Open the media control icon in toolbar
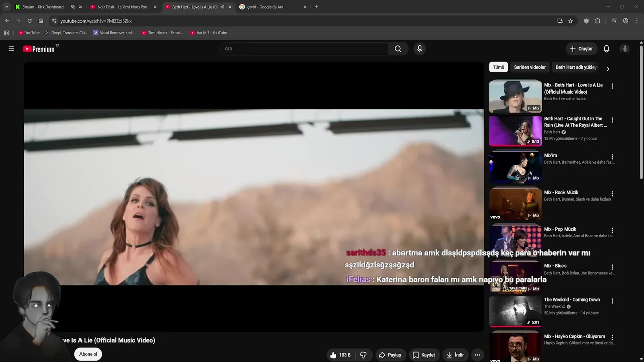 tap(614, 21)
